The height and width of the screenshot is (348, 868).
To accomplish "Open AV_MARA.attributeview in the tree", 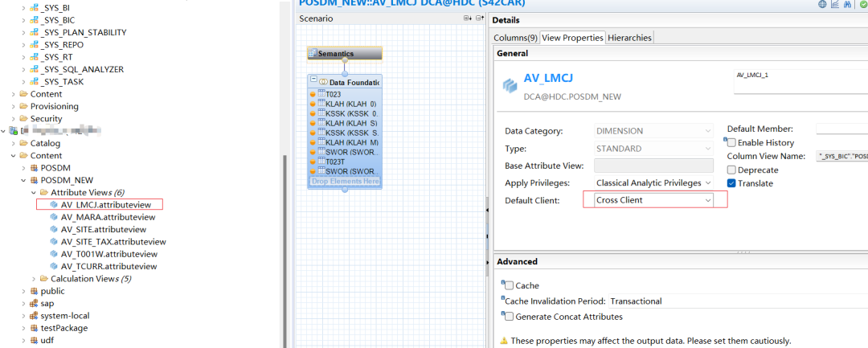I will (x=108, y=217).
